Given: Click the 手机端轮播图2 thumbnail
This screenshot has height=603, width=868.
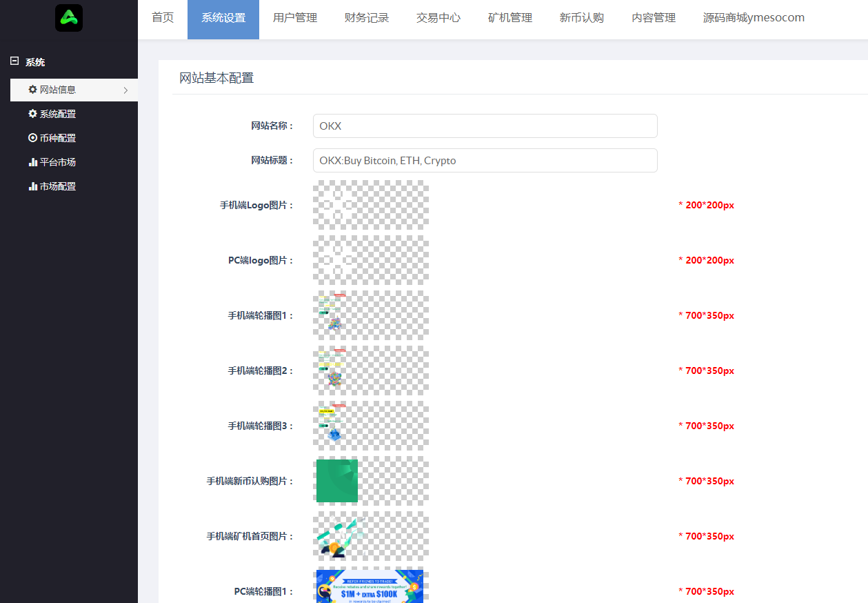Looking at the screenshot, I should click(371, 370).
